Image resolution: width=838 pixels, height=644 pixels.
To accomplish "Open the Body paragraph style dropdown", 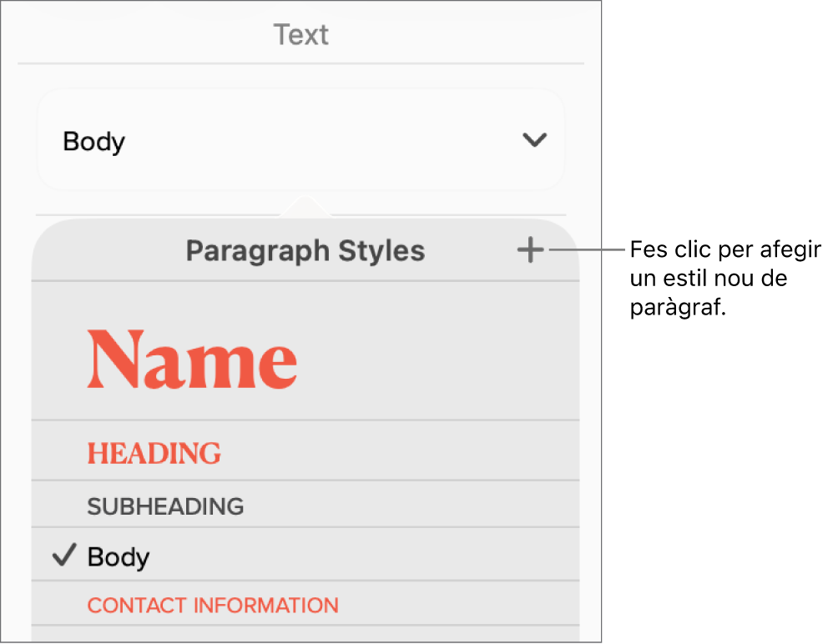I will (300, 140).
